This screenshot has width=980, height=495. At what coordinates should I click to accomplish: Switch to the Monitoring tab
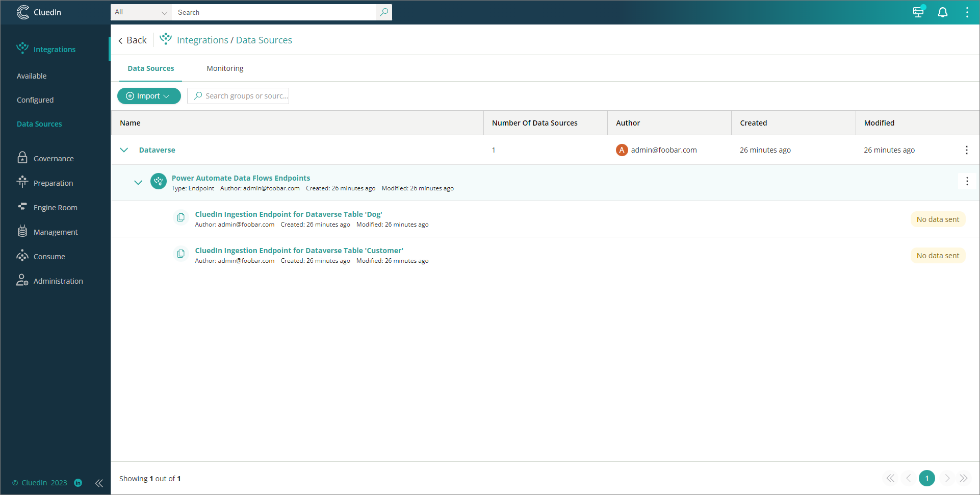(x=225, y=68)
